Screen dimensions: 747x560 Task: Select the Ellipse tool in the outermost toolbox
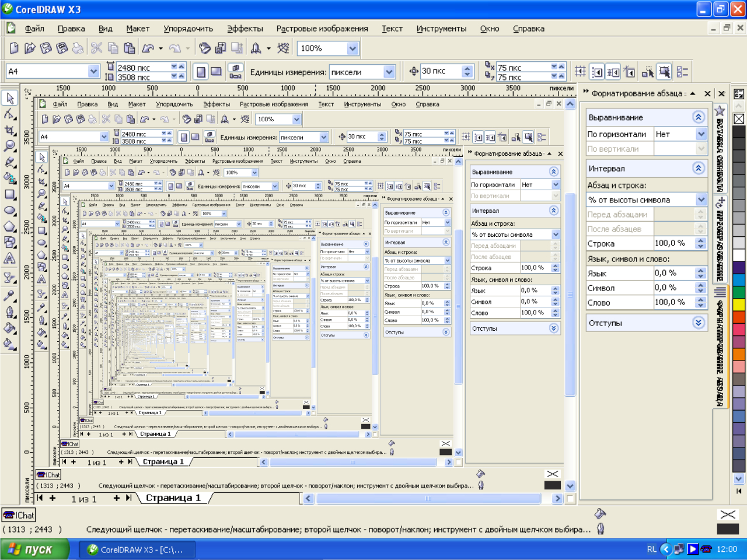10,210
